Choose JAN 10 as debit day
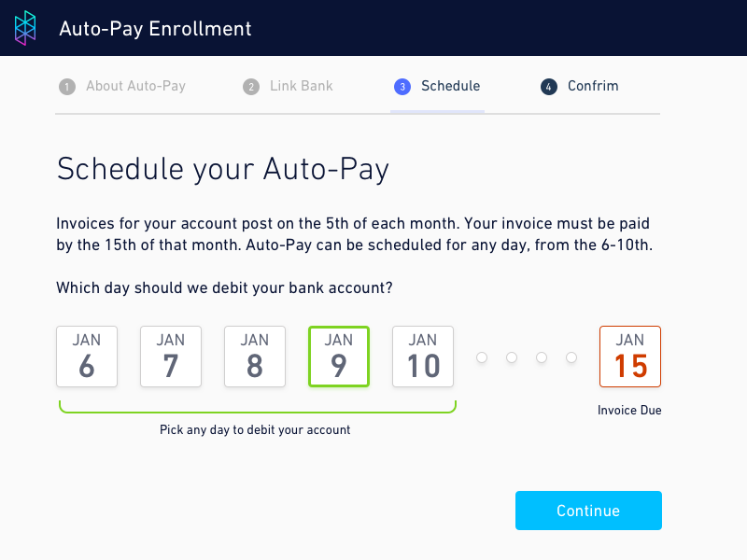 pos(423,357)
